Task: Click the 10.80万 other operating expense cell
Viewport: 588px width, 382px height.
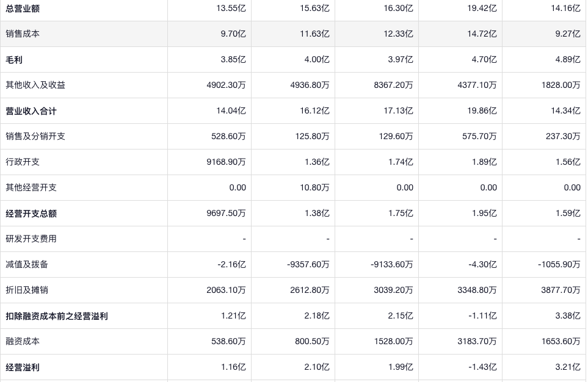Action: 314,188
